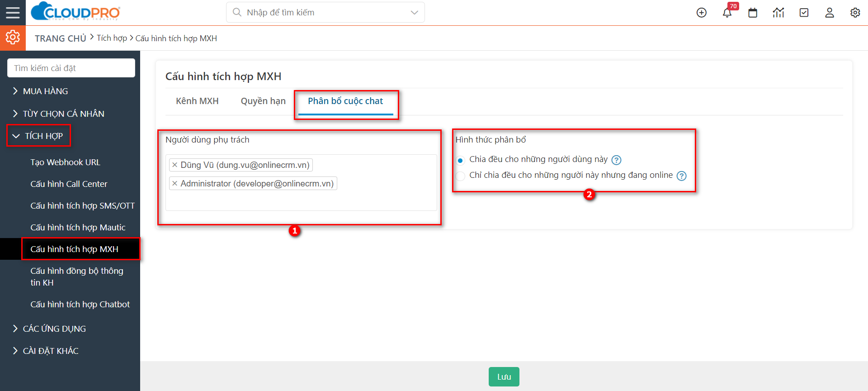Open Cấu hình Call Center
Image resolution: width=868 pixels, height=391 pixels.
point(69,184)
